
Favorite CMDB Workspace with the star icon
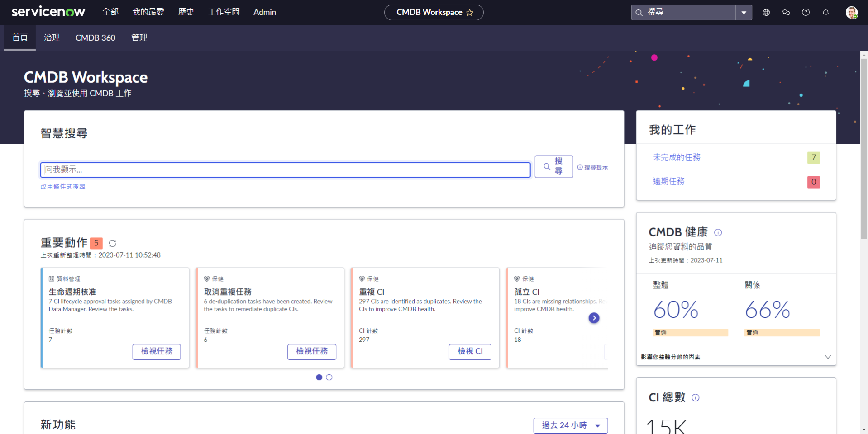[470, 13]
